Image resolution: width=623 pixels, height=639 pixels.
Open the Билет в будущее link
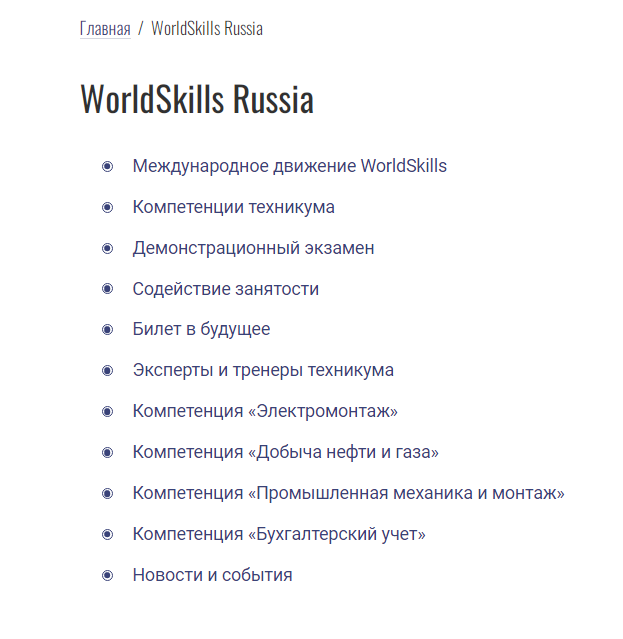click(201, 329)
